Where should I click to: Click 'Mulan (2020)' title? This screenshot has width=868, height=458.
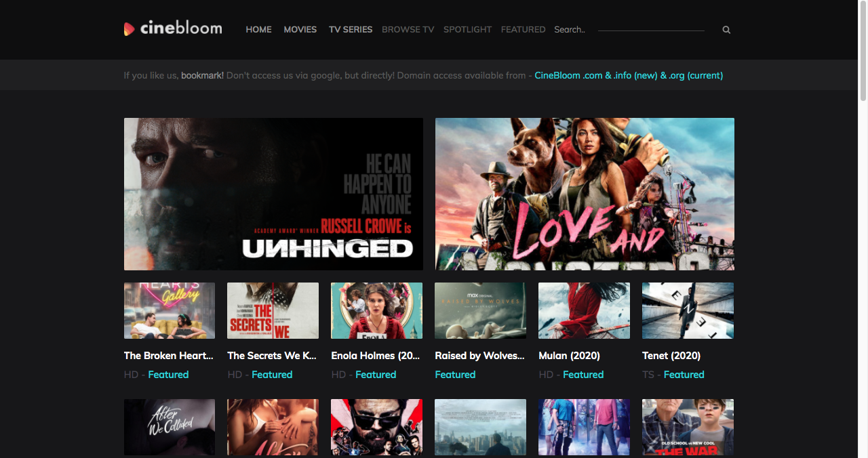click(x=569, y=356)
